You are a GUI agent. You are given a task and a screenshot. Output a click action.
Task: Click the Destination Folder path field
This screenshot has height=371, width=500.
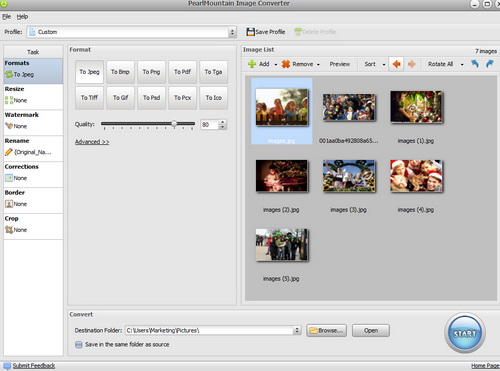pos(210,330)
